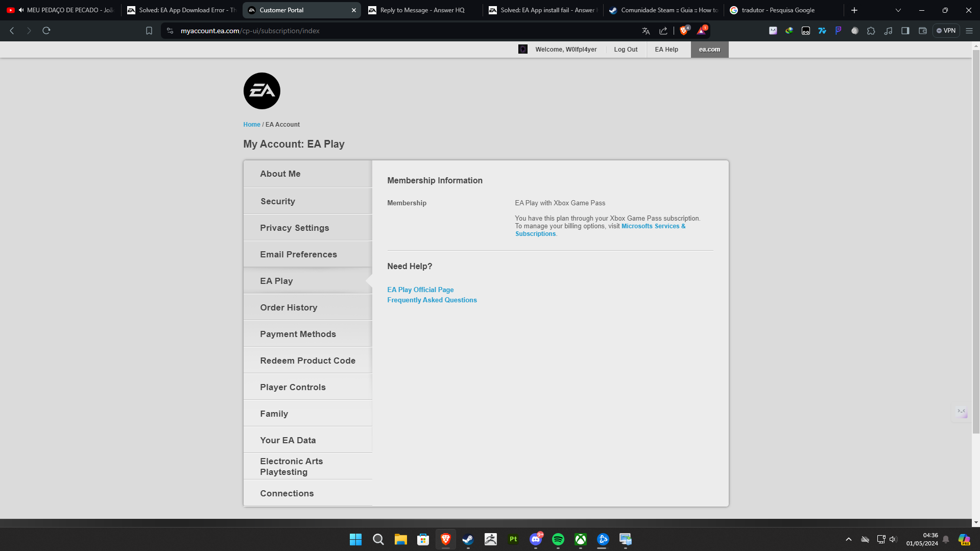The height and width of the screenshot is (551, 980).
Task: Open the notifications bell in tray
Action: point(946,539)
